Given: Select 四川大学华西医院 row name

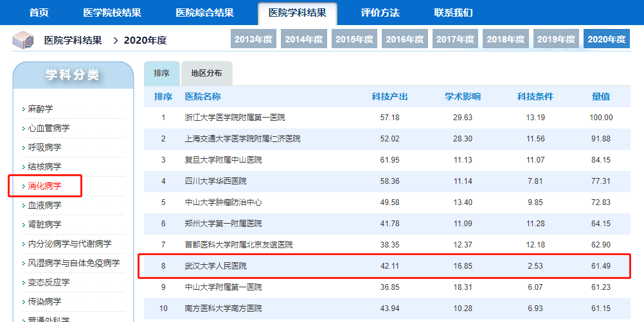Looking at the screenshot, I should pyautogui.click(x=215, y=181).
